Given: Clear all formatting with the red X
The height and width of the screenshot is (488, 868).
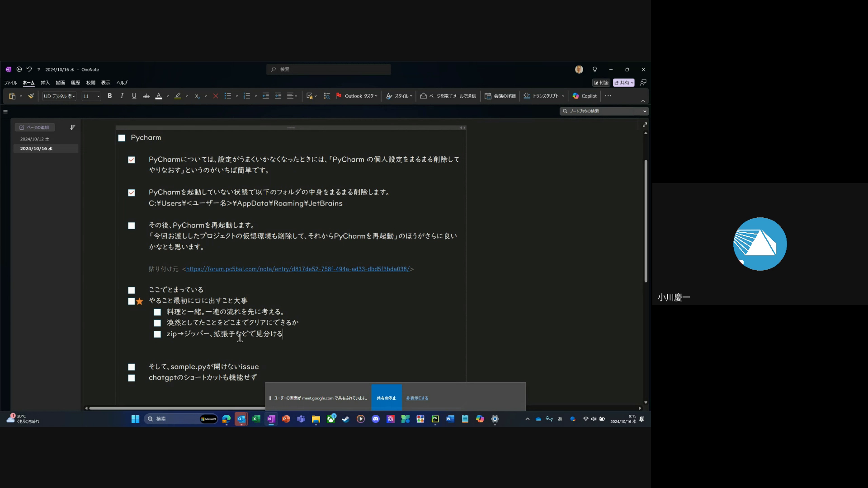Looking at the screenshot, I should click(216, 96).
